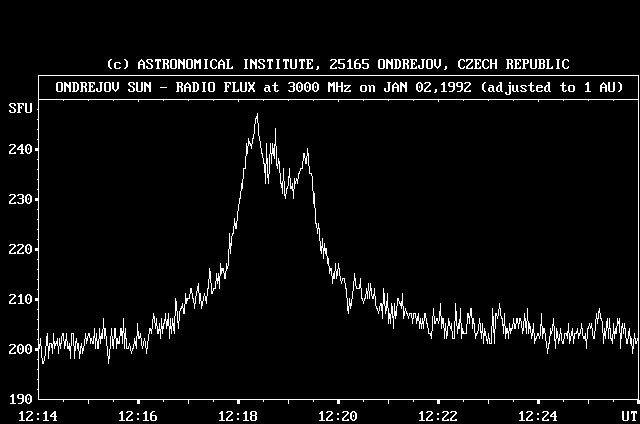
Task: Click the 12:18 time axis label
Action: point(238,414)
